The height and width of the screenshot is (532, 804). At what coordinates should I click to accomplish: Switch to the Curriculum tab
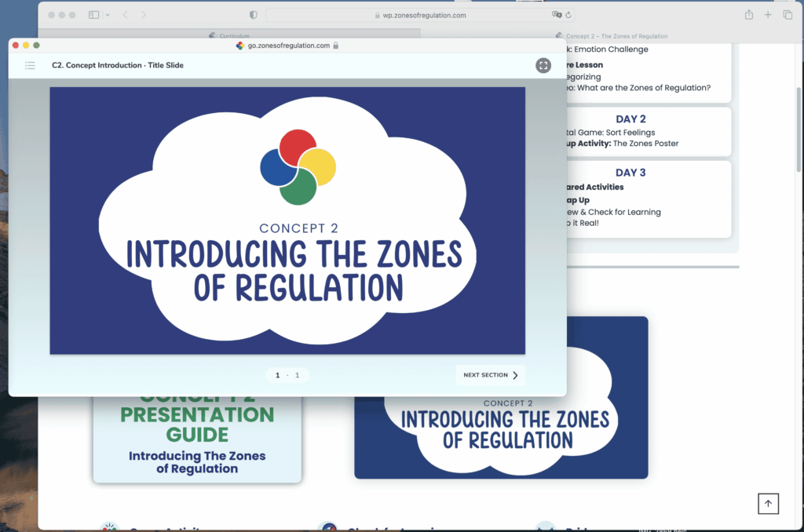point(229,35)
